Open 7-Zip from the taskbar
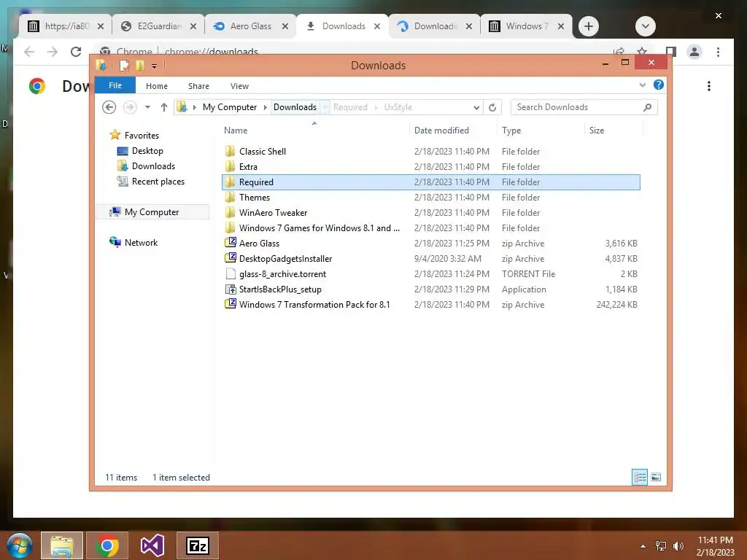Screen dimensions: 747x560 pos(198,545)
